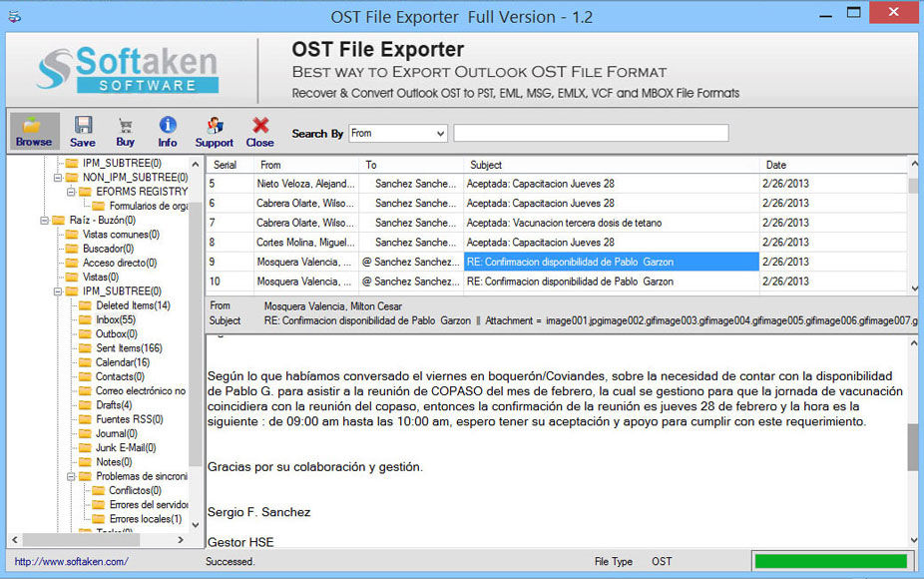Image resolution: width=924 pixels, height=579 pixels.
Task: Click the folder tree scroll down arrow
Action: click(x=195, y=525)
